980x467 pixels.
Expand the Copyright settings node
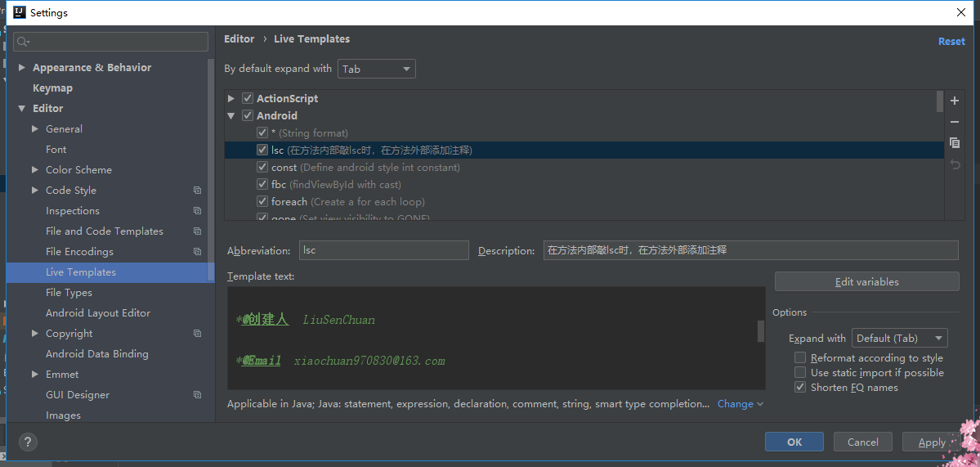click(x=35, y=333)
